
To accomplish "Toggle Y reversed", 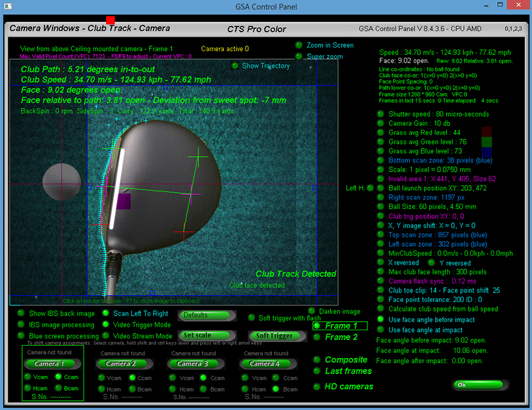I will [x=431, y=262].
